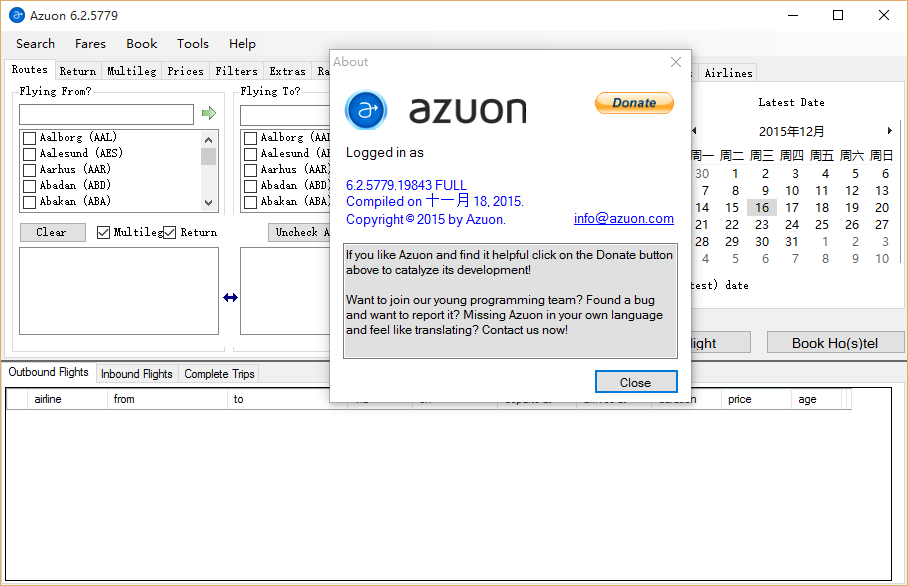
Task: Click the green arrow next to Flying From
Action: tap(209, 114)
